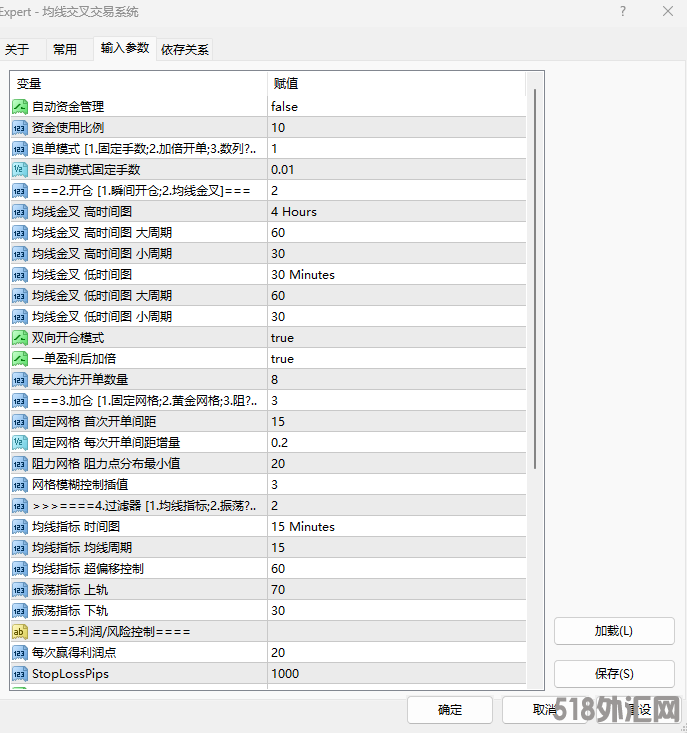Switch to the 依存关系 tab
The height and width of the screenshot is (733, 687).
[x=185, y=49]
